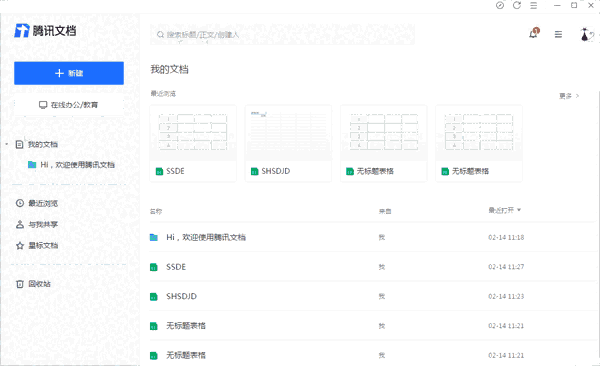Open 最近浏览 in the sidebar
This screenshot has height=366, width=600.
[43, 203]
